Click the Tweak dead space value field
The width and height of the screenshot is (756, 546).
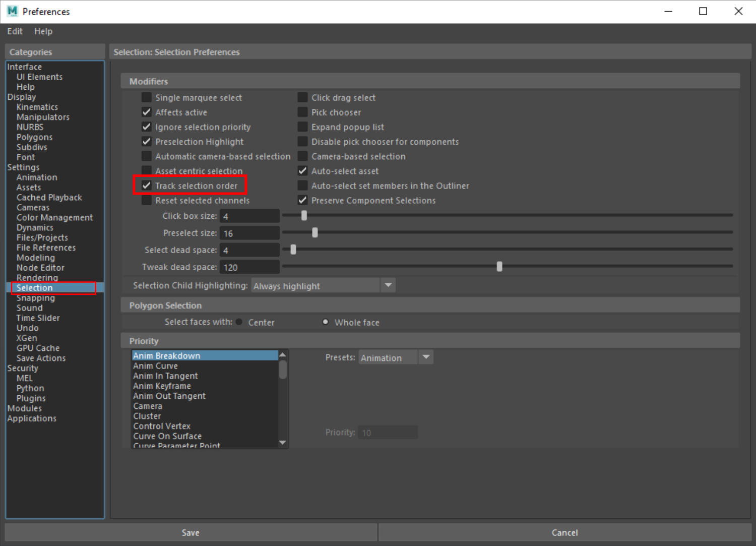(249, 267)
